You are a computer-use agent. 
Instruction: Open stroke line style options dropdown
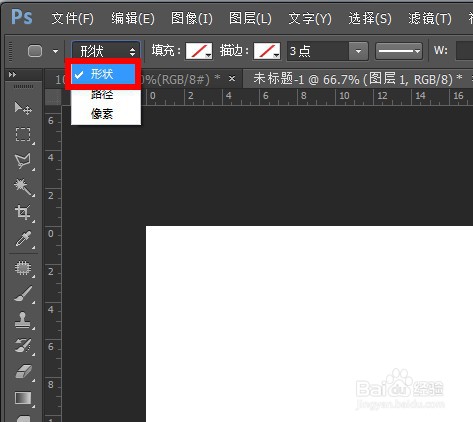click(399, 51)
